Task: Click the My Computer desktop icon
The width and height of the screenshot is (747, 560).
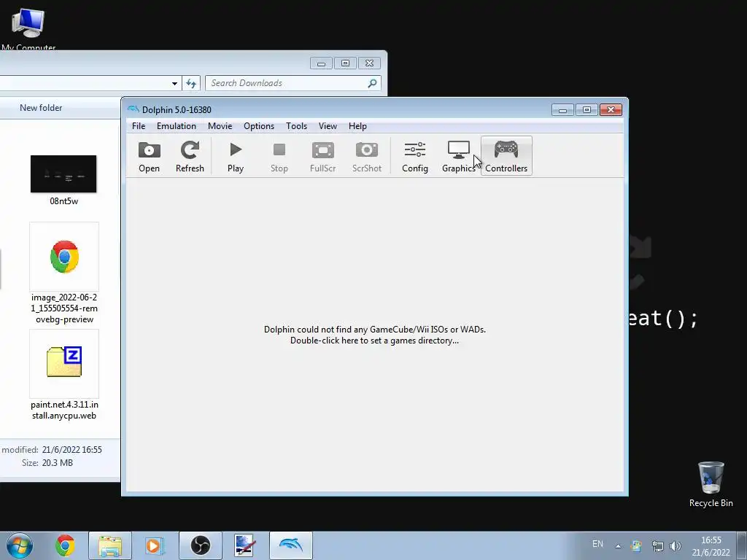Action: (x=28, y=28)
